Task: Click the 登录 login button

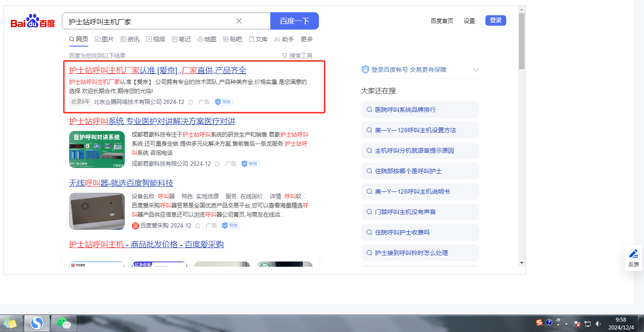Action: click(495, 20)
